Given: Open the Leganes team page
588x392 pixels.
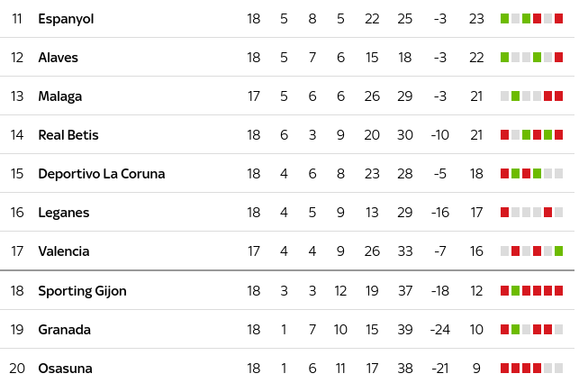Looking at the screenshot, I should [64, 213].
